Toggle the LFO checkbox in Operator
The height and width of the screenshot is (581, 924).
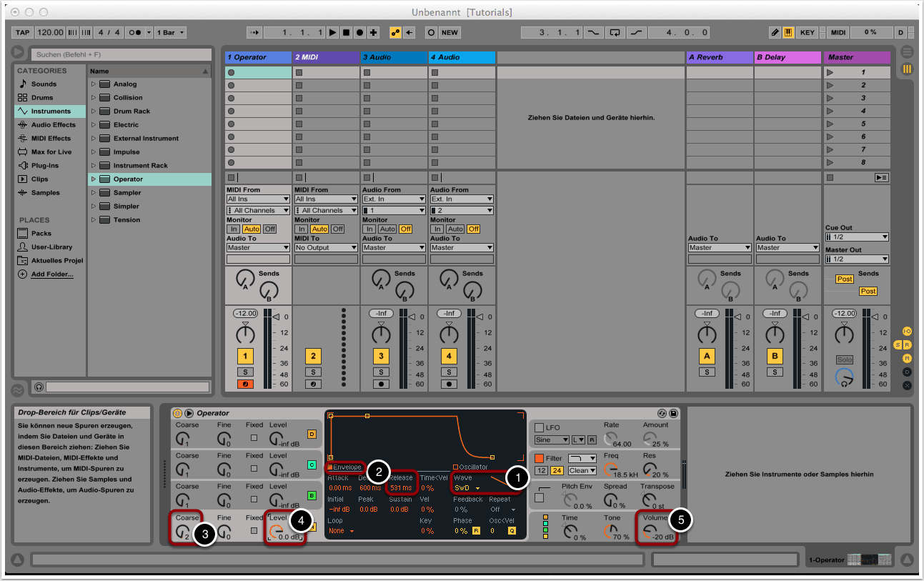(x=540, y=427)
